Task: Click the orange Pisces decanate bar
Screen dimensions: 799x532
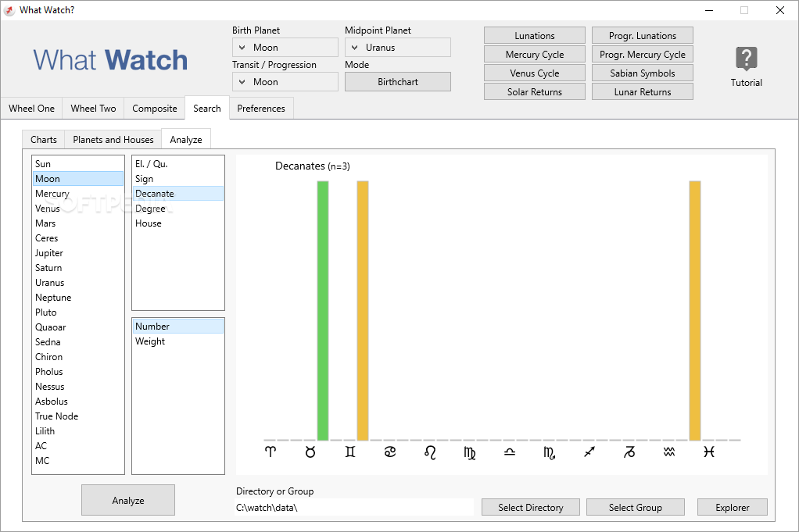Action: (x=695, y=311)
